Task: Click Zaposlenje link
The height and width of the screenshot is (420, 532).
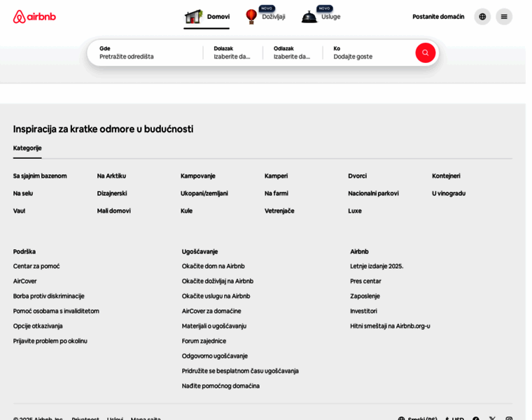Action: coord(365,296)
